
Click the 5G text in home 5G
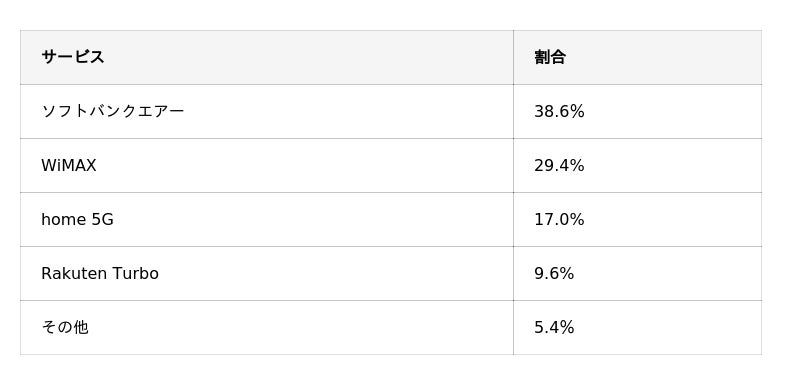103,219
